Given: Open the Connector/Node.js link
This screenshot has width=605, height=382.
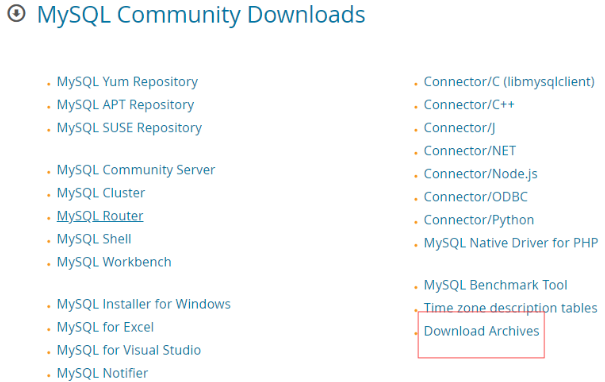Looking at the screenshot, I should [x=480, y=174].
